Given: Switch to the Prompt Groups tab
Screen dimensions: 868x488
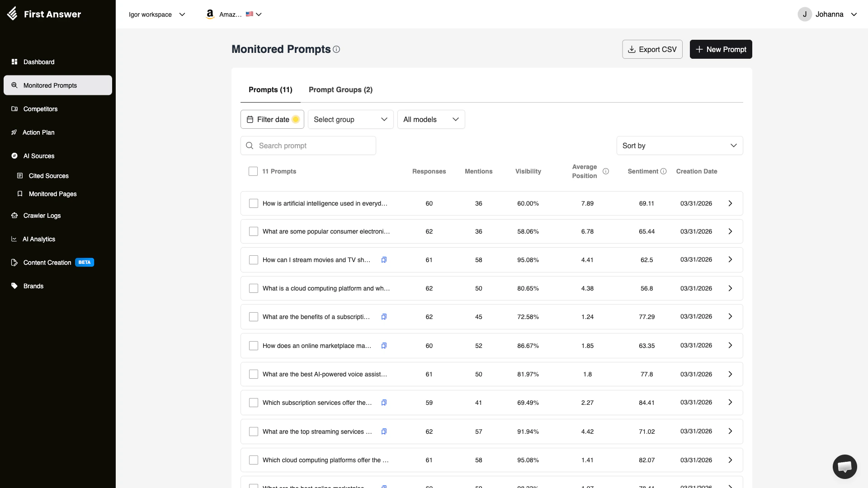Looking at the screenshot, I should coord(340,89).
